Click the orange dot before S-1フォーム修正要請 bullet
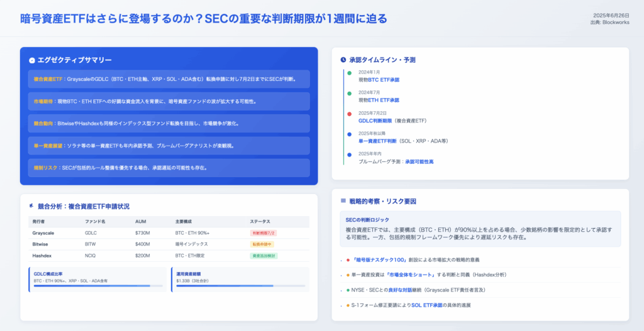644x331 pixels. pyautogui.click(x=348, y=306)
